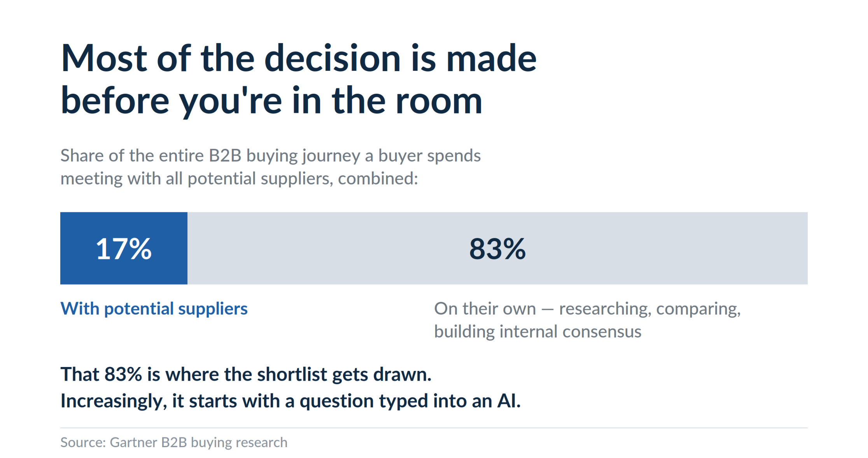Click the word "decision" in the headline
This screenshot has height=458, width=868.
point(332,58)
